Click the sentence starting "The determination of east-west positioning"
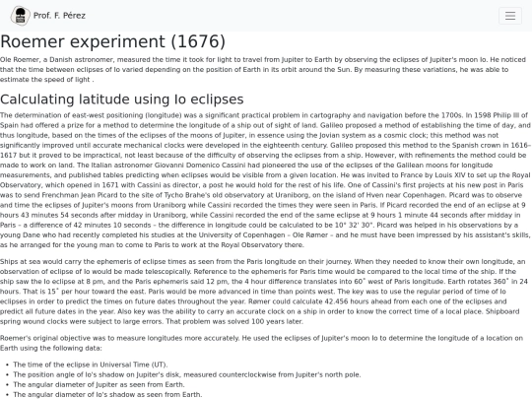 point(232,115)
